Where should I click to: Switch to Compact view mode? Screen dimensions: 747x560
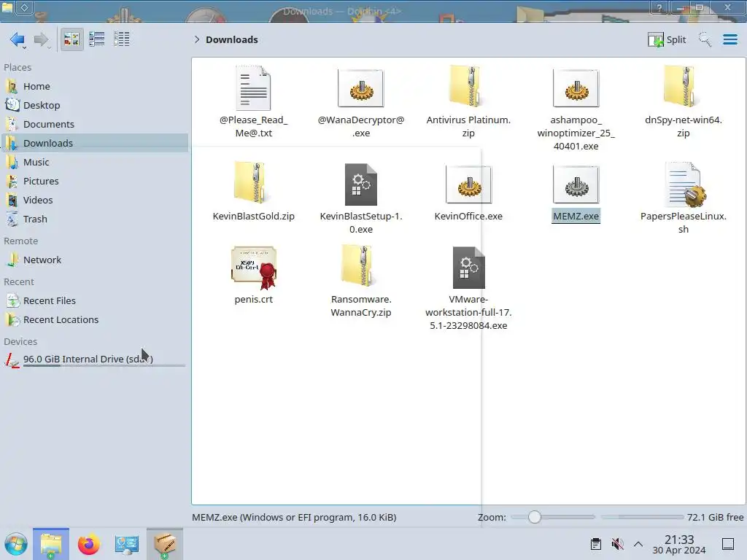pos(97,39)
